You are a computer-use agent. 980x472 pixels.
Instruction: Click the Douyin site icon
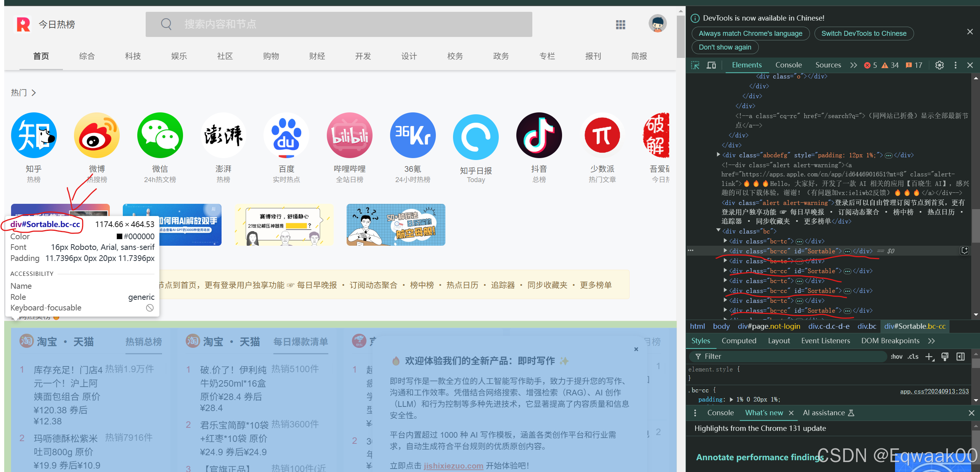(539, 135)
